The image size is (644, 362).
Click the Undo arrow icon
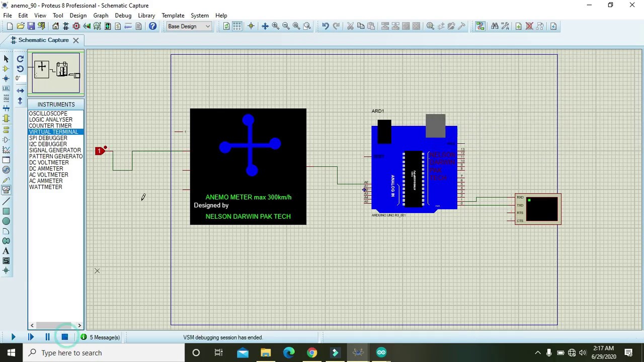(x=326, y=26)
